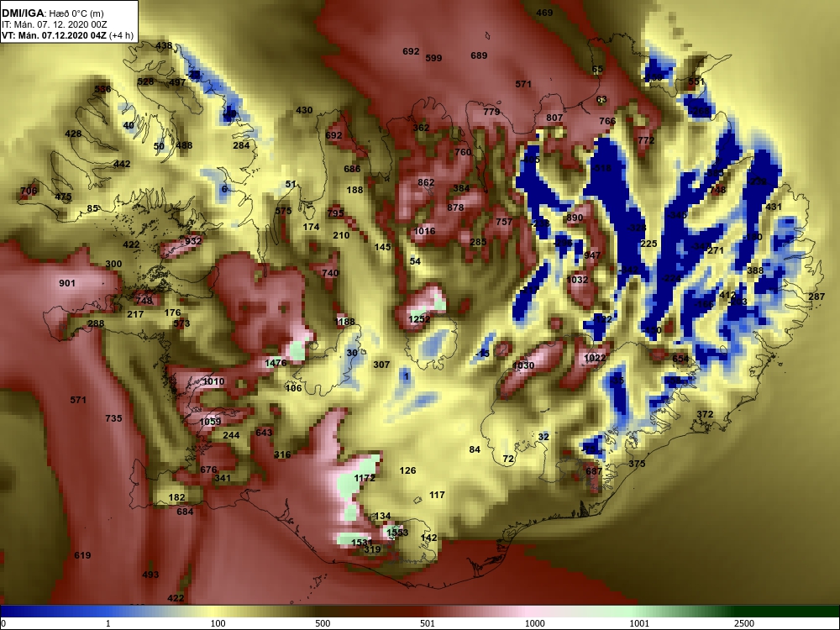840x630 pixels.
Task: Click the map value 643
Action: (264, 433)
